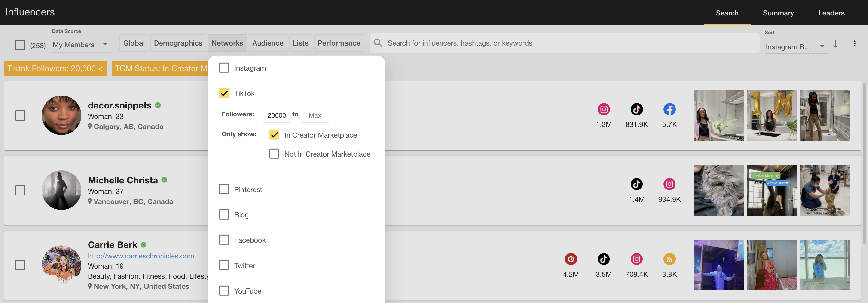The image size is (868, 303).
Task: Click the sort direction arrow icon
Action: click(836, 44)
